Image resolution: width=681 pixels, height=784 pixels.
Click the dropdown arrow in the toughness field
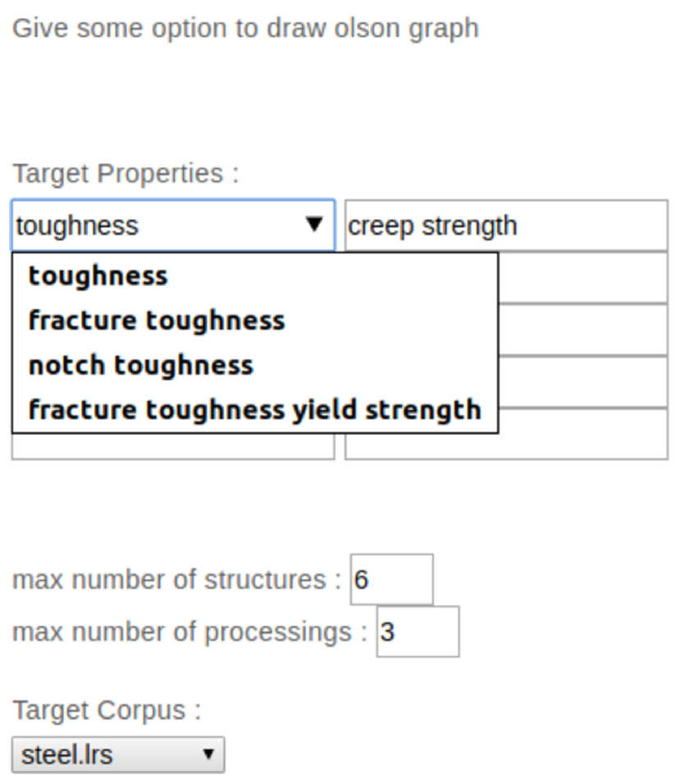[x=313, y=224]
